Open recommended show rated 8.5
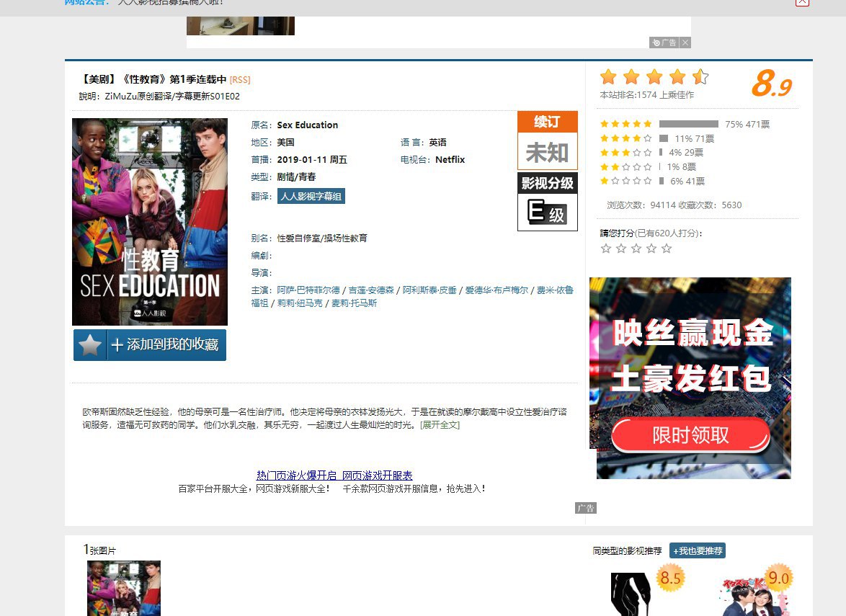The image size is (846, 616). coord(633,593)
